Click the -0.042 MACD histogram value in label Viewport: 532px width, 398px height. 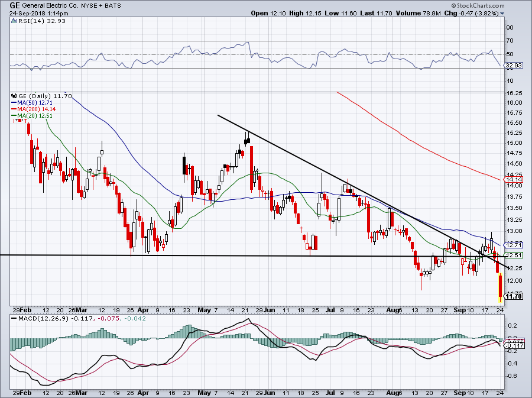pos(135,319)
